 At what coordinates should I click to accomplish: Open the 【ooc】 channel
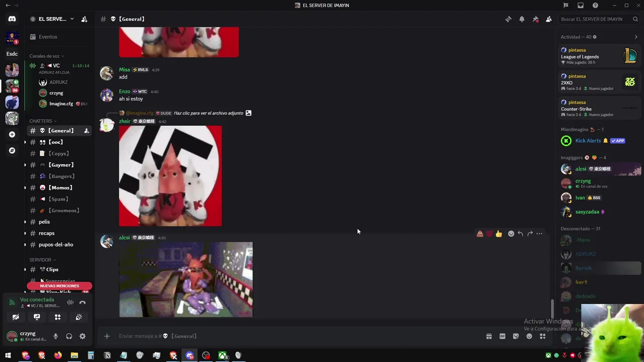[59, 142]
